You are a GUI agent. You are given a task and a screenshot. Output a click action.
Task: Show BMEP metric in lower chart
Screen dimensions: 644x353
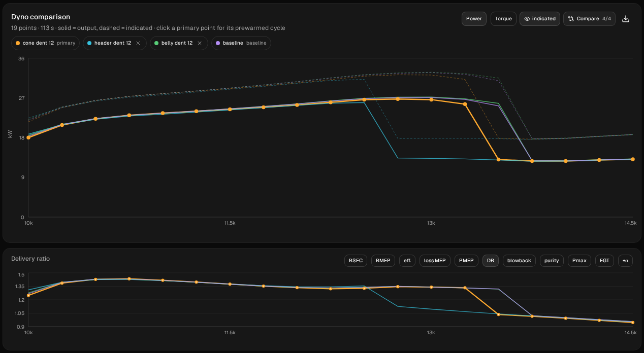[383, 261]
